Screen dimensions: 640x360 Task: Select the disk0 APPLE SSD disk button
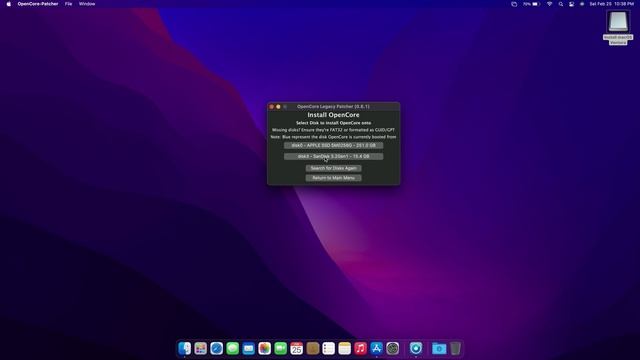point(333,145)
